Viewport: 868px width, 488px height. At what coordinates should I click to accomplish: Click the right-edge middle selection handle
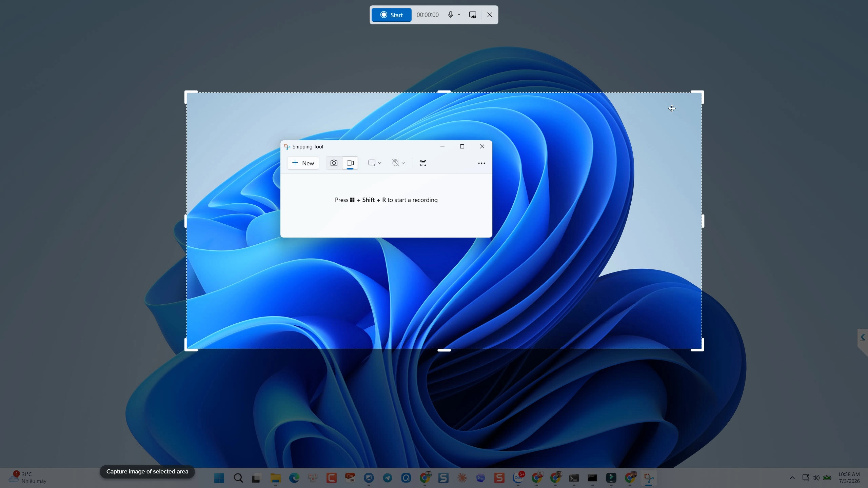tap(703, 221)
